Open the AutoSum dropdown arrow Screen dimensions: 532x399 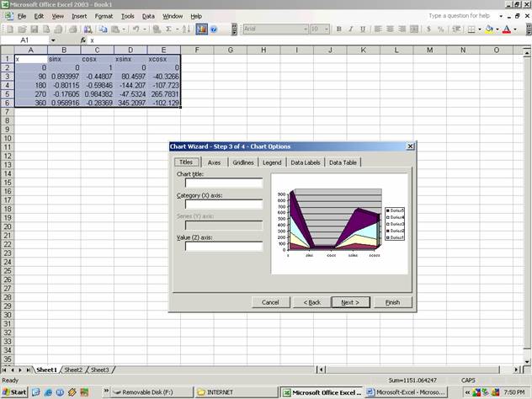click(177, 29)
